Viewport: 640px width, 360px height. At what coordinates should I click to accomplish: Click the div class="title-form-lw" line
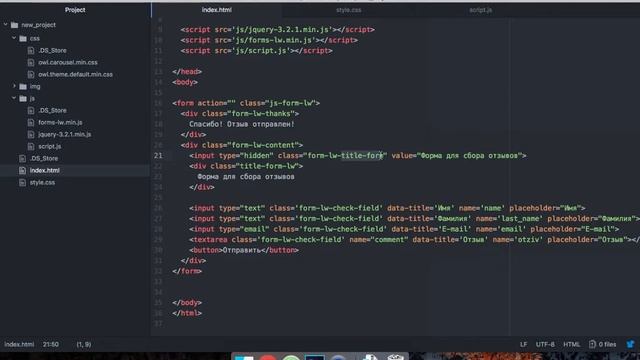[246, 166]
